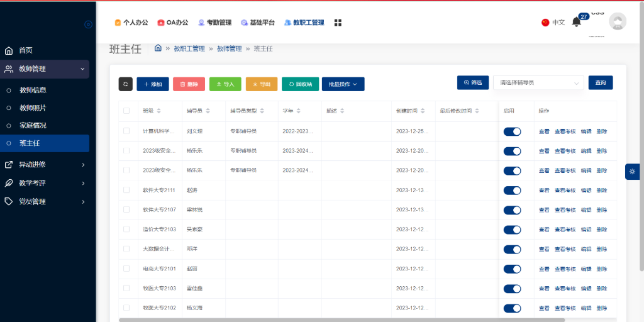Click the sidebar collapse circle icon
The width and height of the screenshot is (644, 322).
click(88, 25)
